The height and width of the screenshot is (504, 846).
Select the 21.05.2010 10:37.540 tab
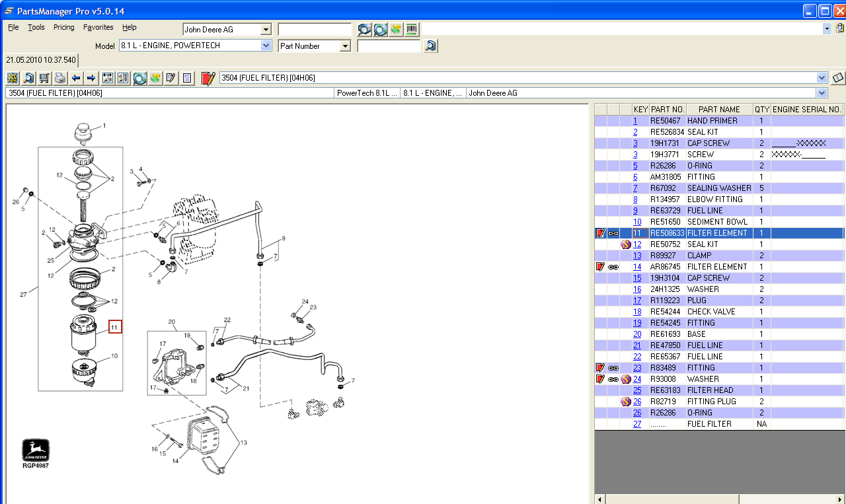[x=41, y=59]
